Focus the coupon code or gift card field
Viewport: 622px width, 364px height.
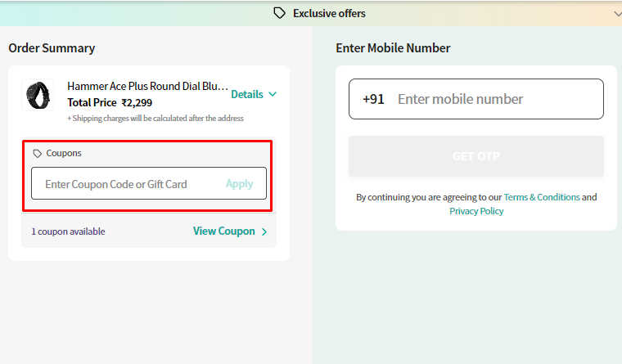127,183
